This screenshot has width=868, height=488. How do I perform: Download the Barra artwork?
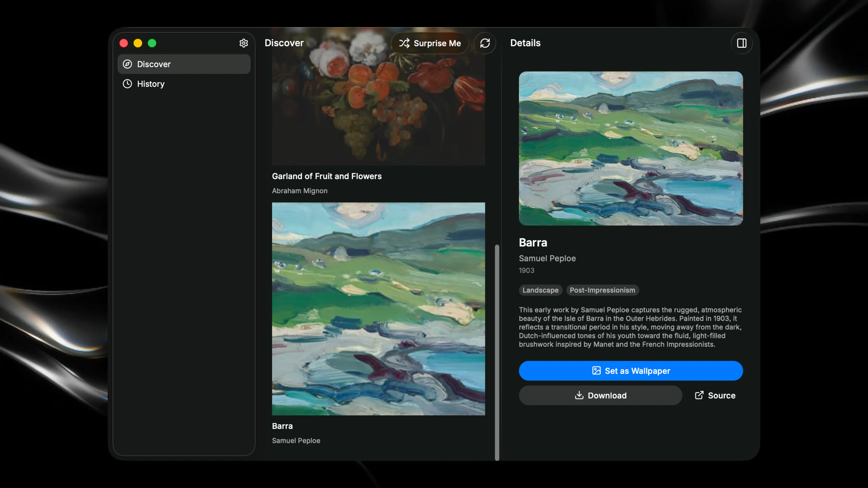click(x=601, y=395)
